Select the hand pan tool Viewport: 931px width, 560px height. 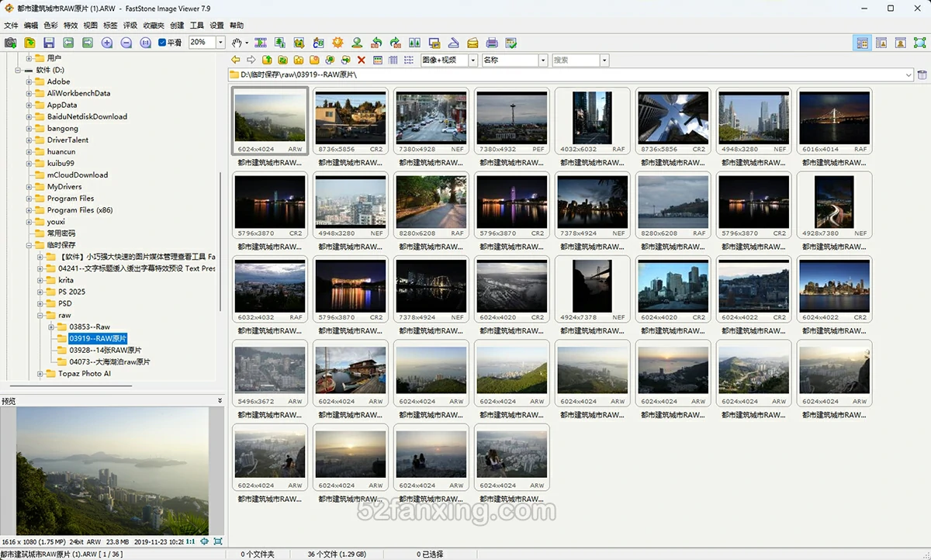237,43
